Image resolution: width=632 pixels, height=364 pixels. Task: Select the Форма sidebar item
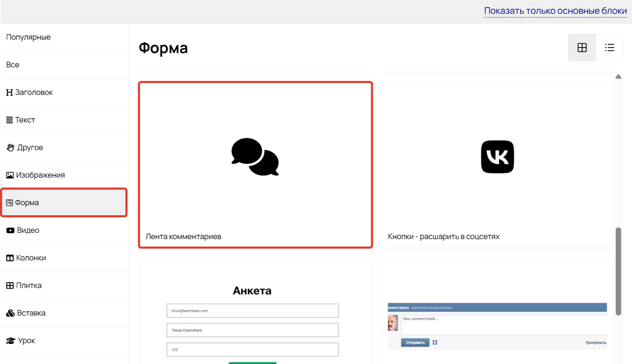(27, 203)
